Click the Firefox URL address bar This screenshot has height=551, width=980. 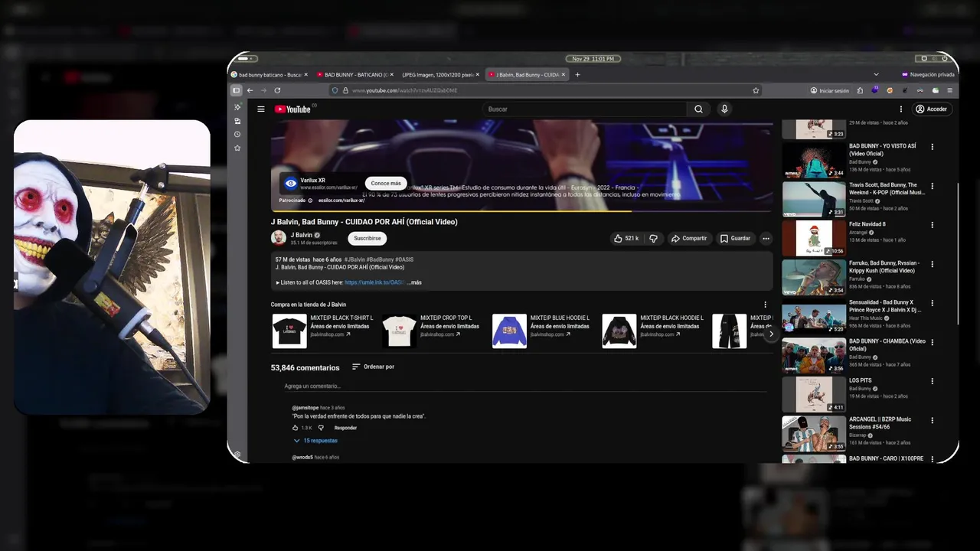[x=545, y=90]
